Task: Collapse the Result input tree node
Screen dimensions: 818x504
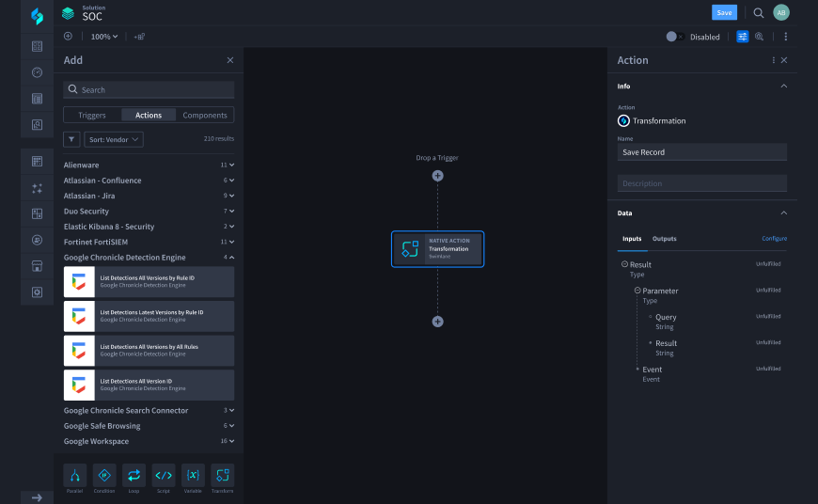Action: pos(625,264)
